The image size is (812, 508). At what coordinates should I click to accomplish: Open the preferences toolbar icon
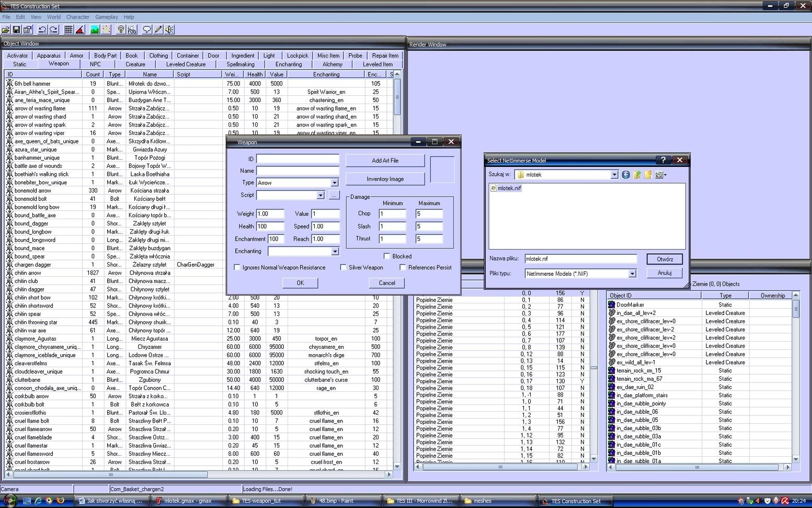(x=28, y=30)
